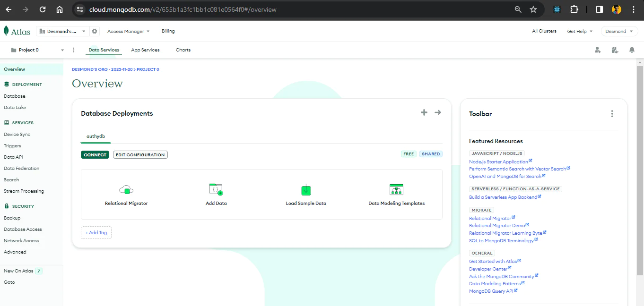This screenshot has height=306, width=644.
Task: Switch to the App Services tab
Action: 145,50
